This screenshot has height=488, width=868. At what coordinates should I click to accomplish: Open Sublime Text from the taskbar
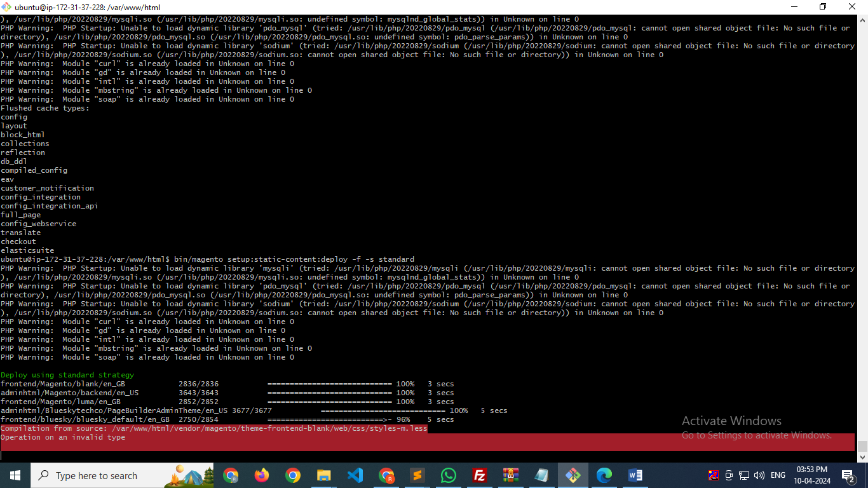[x=417, y=475]
